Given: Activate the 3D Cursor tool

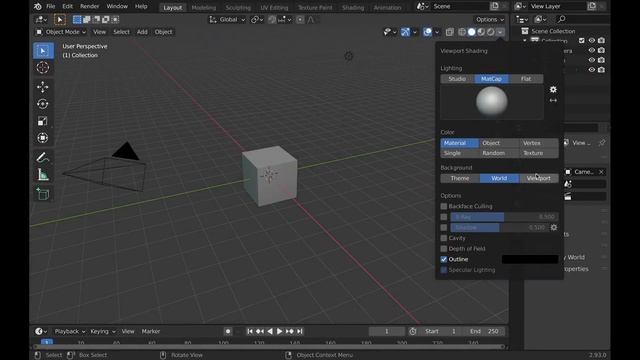Looking at the screenshot, I should (x=43, y=68).
